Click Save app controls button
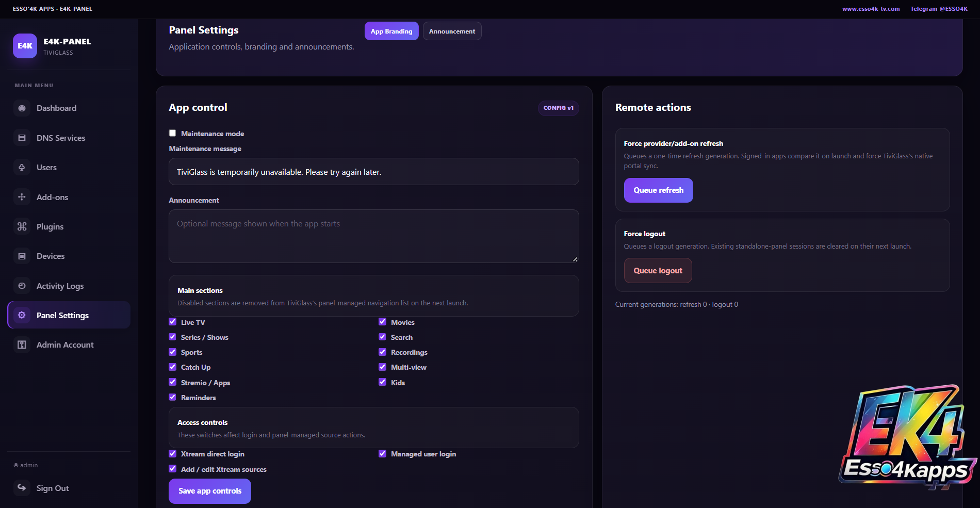 (210, 491)
